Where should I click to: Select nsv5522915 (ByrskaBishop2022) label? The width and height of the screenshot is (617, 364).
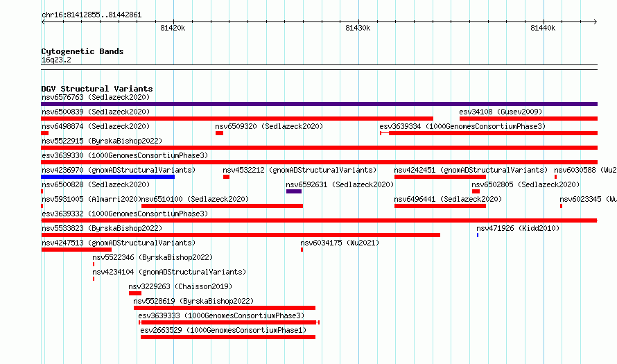tap(102, 141)
